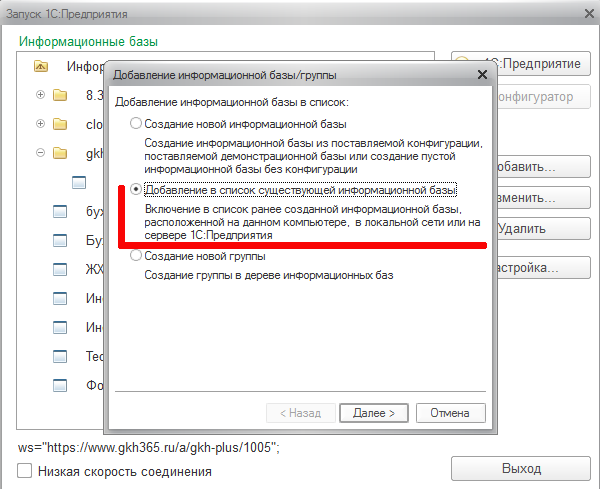Click the 'ws="https://www.gkh365.ru/a/gkh-plus/1005";' connection string
The height and width of the screenshot is (489, 600).
click(x=149, y=447)
